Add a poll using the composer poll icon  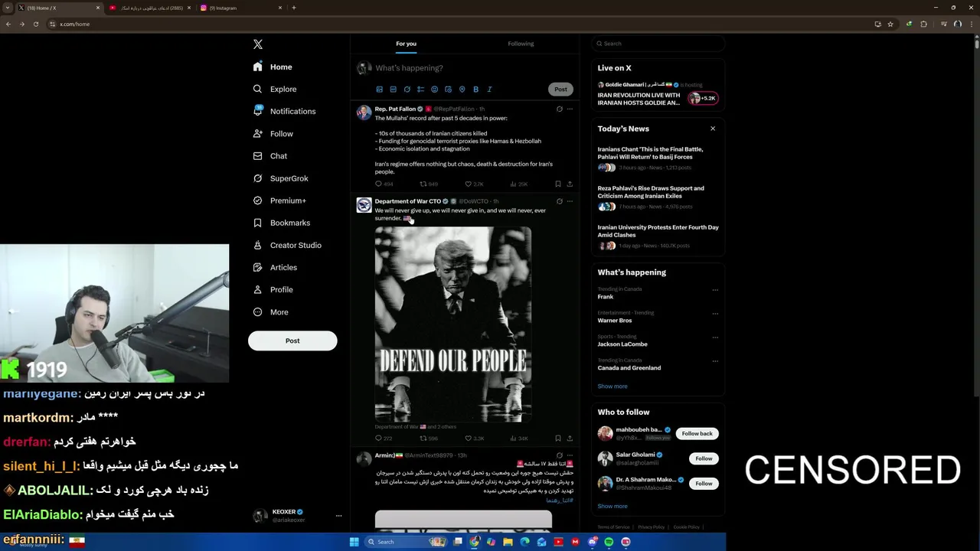pos(420,90)
